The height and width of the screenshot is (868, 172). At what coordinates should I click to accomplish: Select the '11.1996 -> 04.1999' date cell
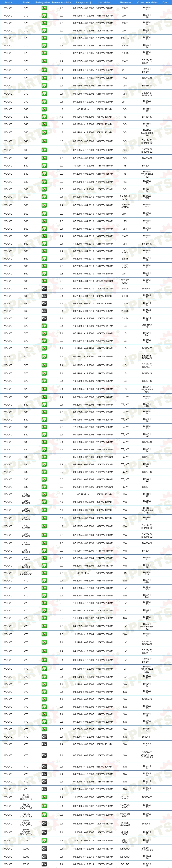[x=83, y=348]
